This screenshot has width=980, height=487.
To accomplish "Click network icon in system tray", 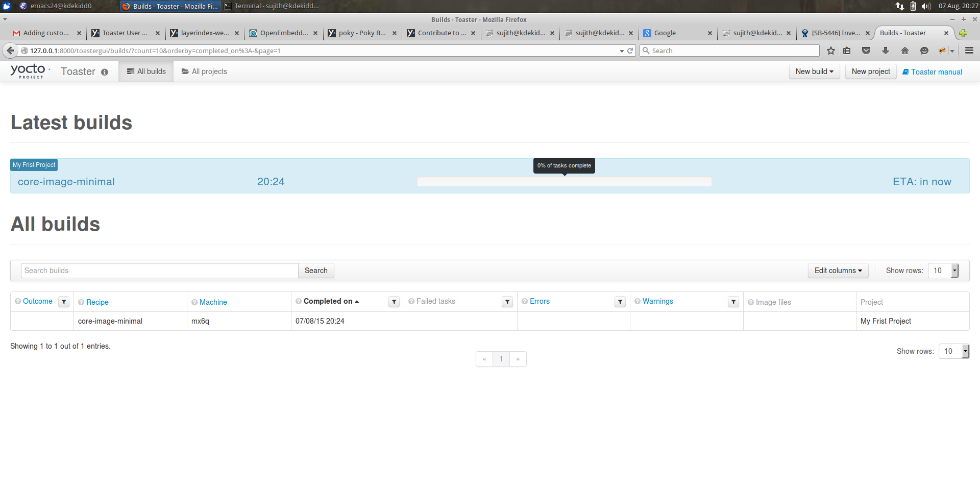I will coord(900,6).
